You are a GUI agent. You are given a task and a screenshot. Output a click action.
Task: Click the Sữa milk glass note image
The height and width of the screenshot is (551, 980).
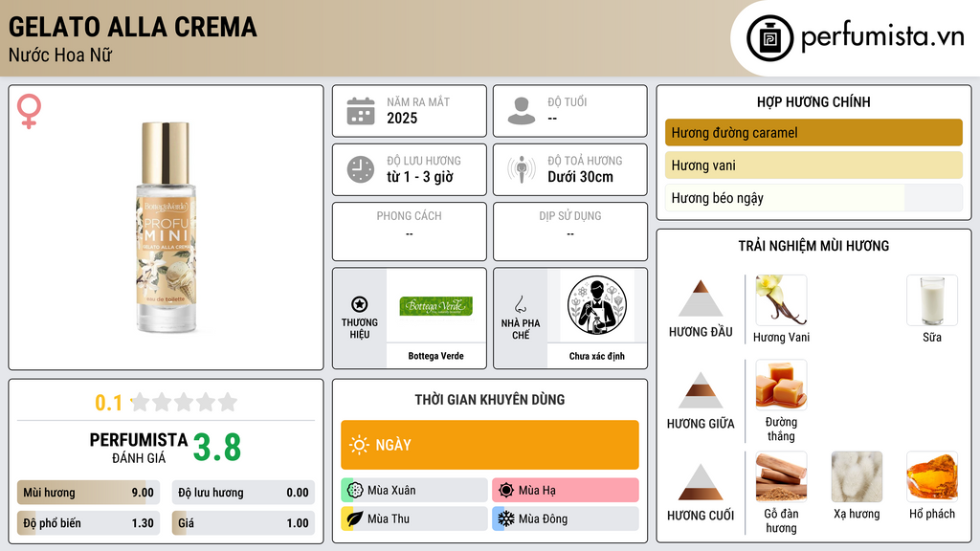click(932, 300)
